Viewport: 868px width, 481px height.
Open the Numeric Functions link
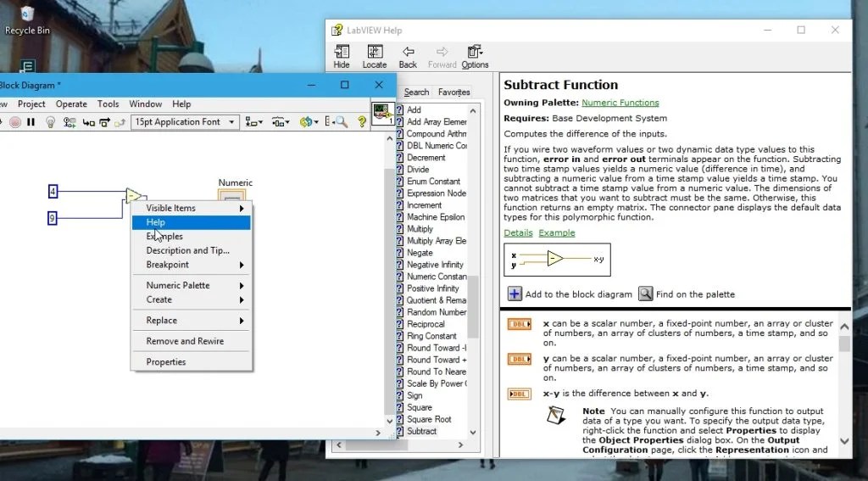(620, 103)
